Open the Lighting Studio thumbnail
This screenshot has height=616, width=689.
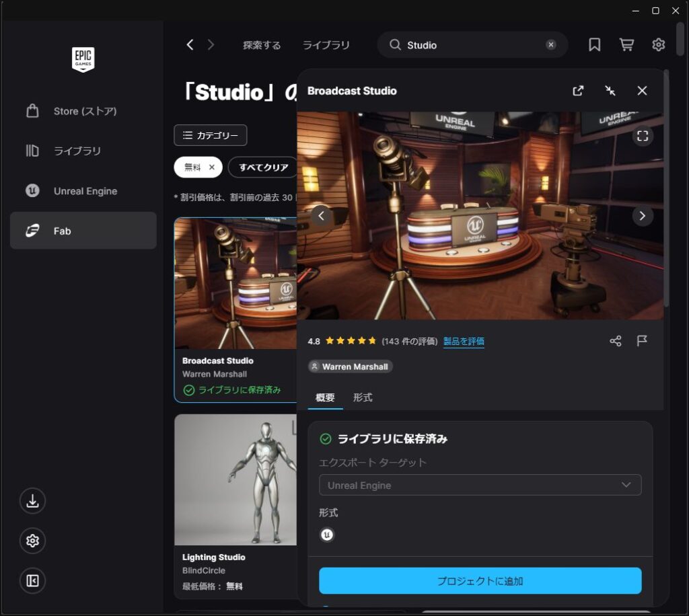[235, 479]
